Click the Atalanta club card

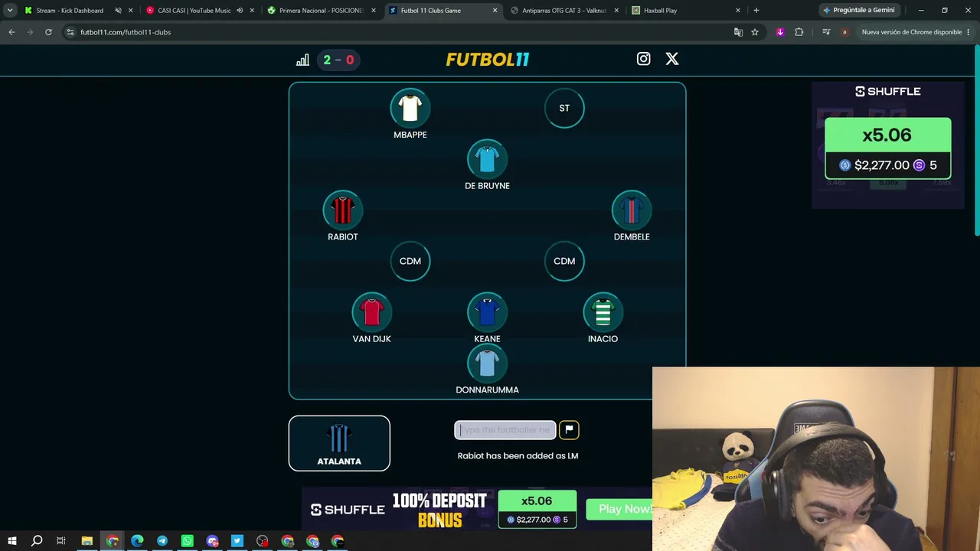(x=339, y=443)
